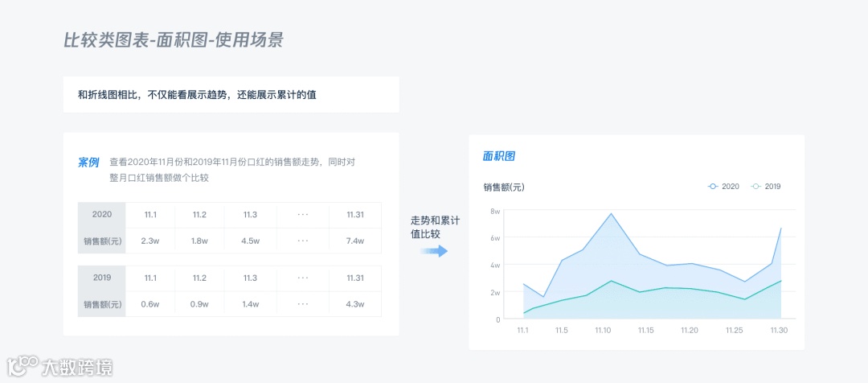Click the '11.20' x-axis label

tap(690, 331)
